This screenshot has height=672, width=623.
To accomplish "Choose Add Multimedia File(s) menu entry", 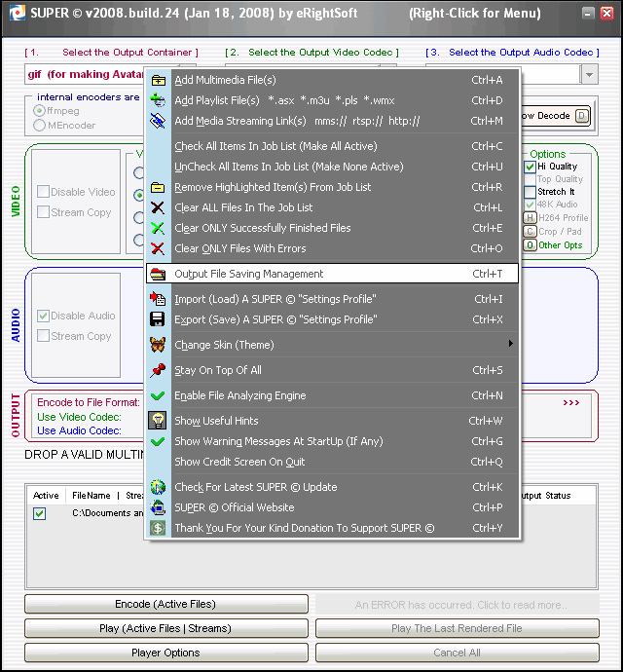I will [332, 80].
